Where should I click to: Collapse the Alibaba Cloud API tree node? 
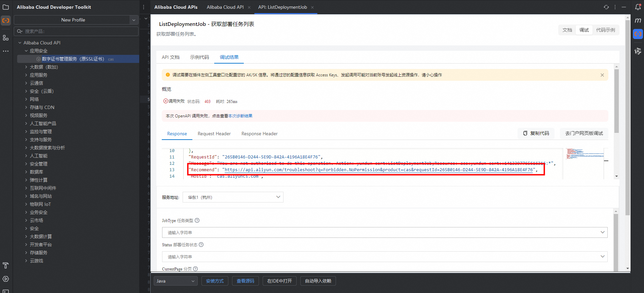point(20,43)
